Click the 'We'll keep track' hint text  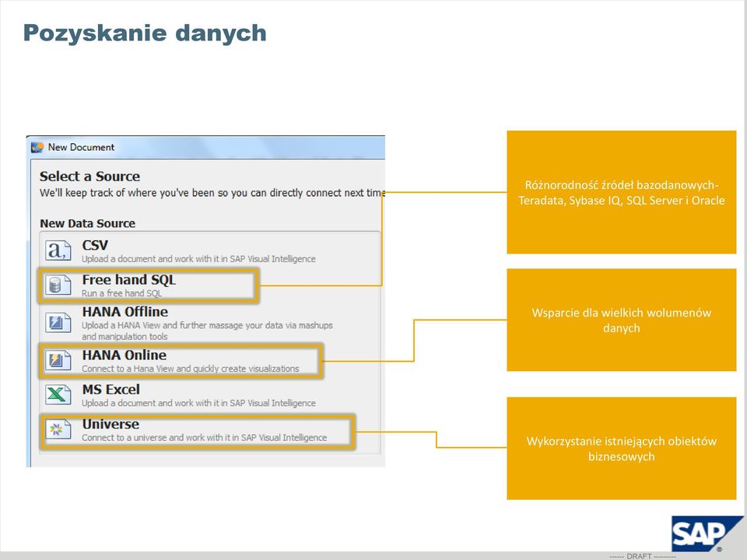click(x=212, y=193)
